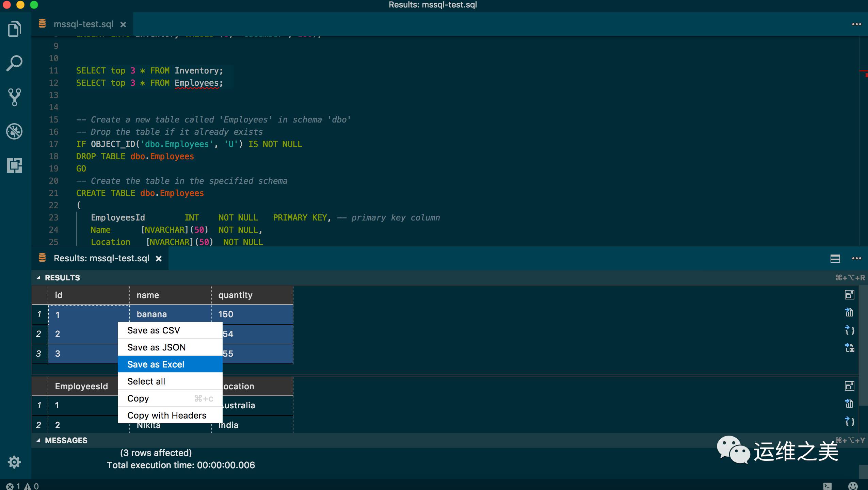The width and height of the screenshot is (868, 490).
Task: Switch to the mssql-test.sql editor tab
Action: [x=83, y=24]
